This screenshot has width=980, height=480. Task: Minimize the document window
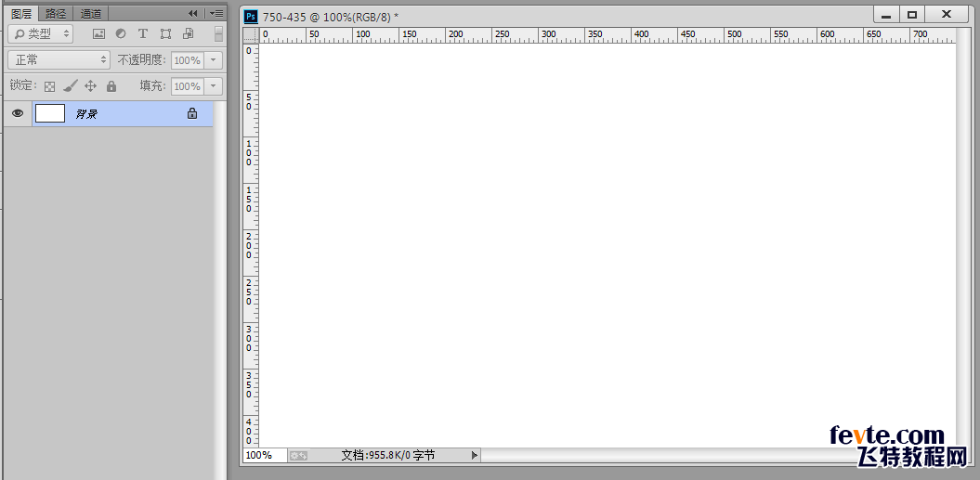[885, 14]
